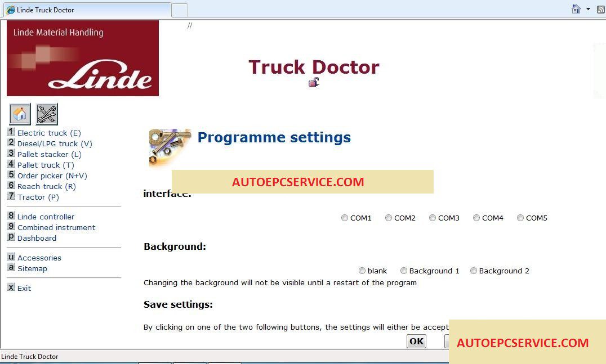
Task: Click the 'a' shortcut key icon
Action: (11, 267)
